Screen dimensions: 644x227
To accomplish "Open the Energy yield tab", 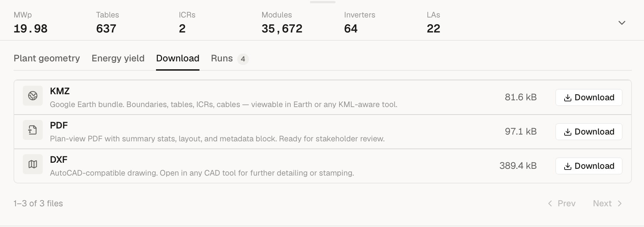I will 118,58.
